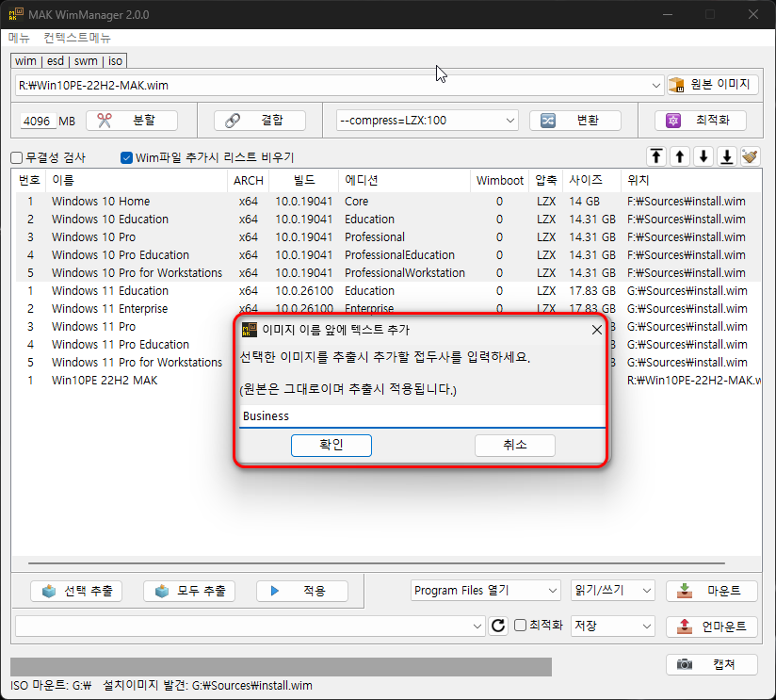Select Windows 10 Pro for Workstations row
The height and width of the screenshot is (700, 776).
click(x=389, y=273)
